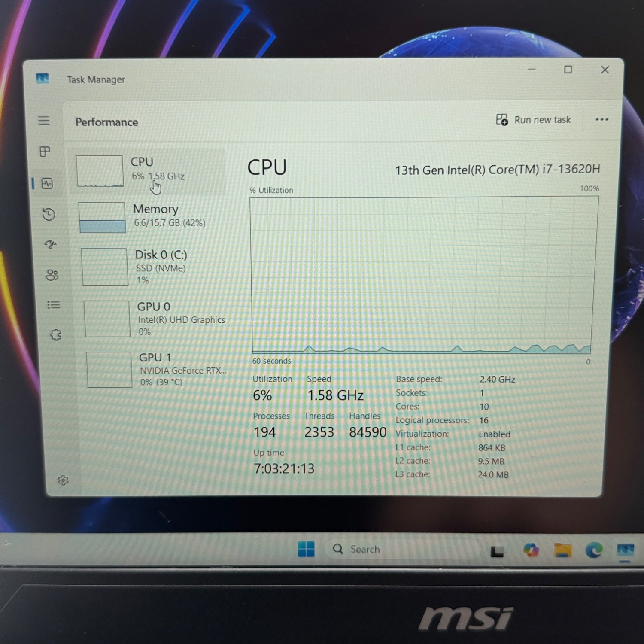Open the Users page icon
This screenshot has width=644, height=644.
pyautogui.click(x=52, y=275)
